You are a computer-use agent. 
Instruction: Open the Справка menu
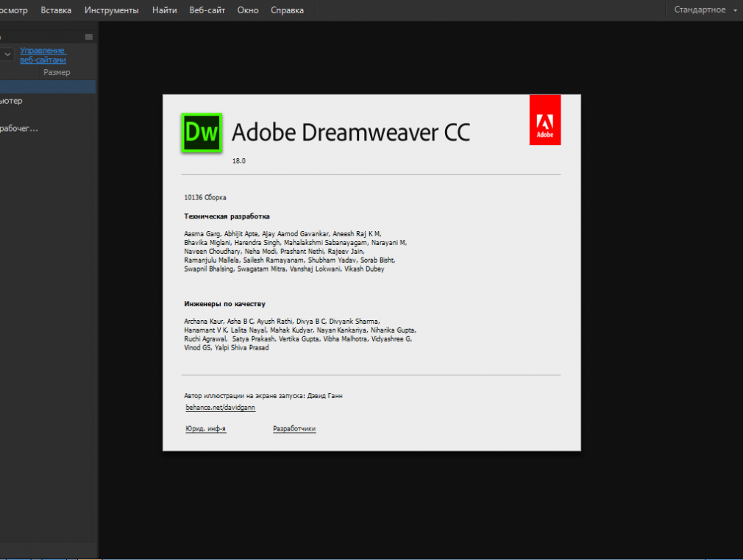tap(287, 10)
